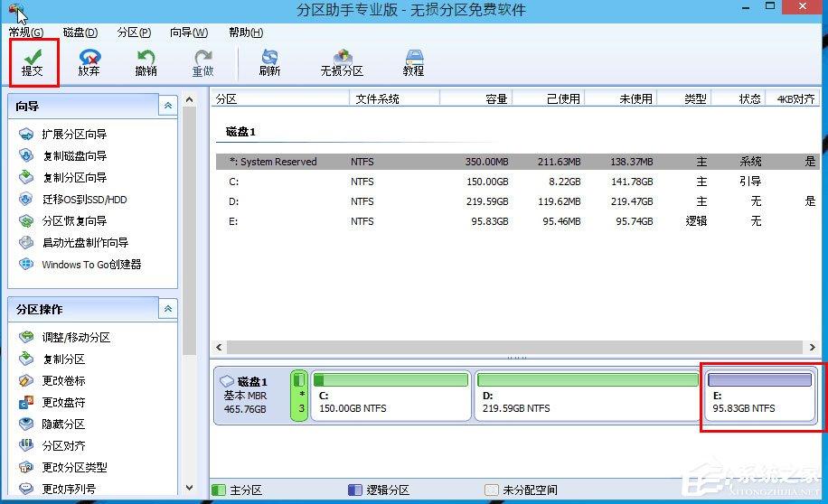
Task: Click the 复制磁盘向导 icon
Action: click(x=26, y=155)
